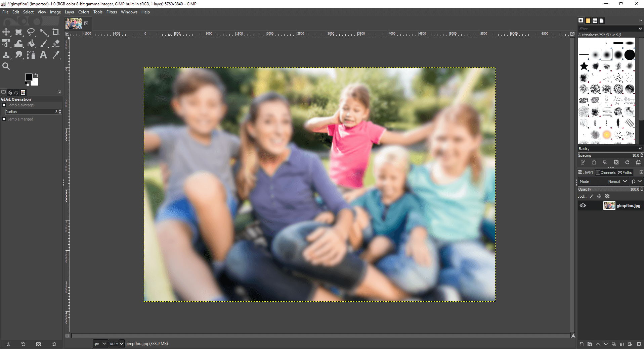Pick the Eraser tool
The image size is (644, 349).
[56, 44]
